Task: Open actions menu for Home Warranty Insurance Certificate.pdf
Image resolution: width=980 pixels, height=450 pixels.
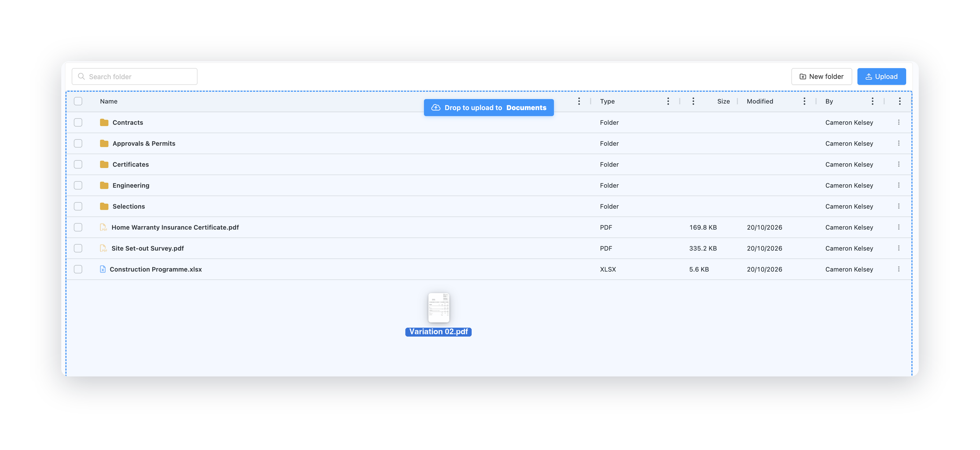Action: tap(899, 227)
